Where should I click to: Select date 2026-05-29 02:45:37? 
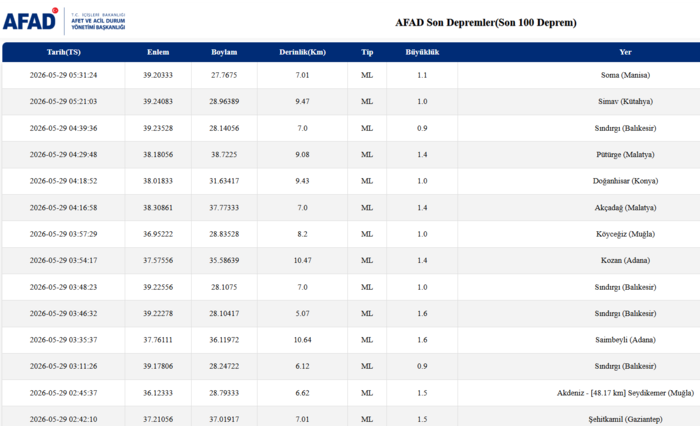point(63,393)
